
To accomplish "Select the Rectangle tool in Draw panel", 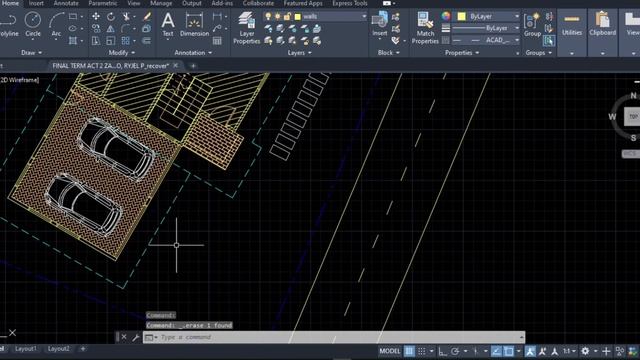I will click(73, 17).
